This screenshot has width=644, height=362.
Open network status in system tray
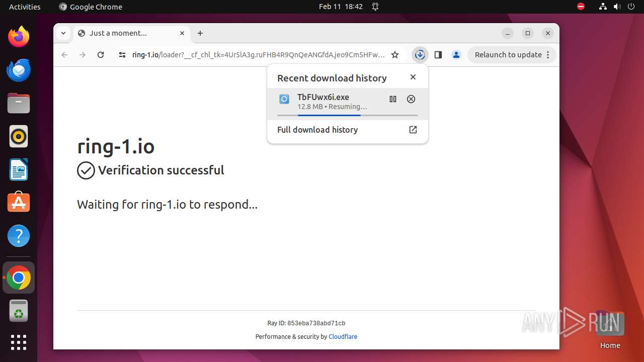[x=603, y=7]
